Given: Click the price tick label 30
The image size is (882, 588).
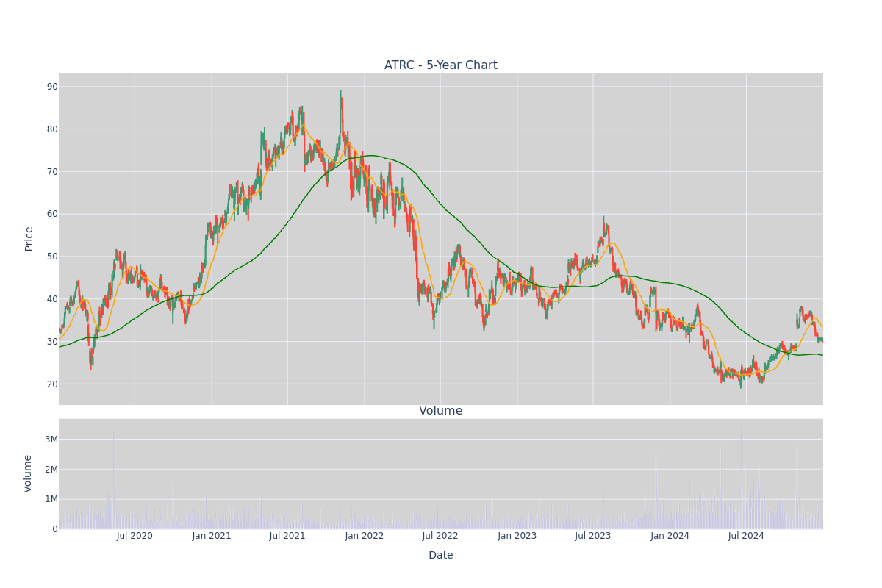Looking at the screenshot, I should 53,342.
